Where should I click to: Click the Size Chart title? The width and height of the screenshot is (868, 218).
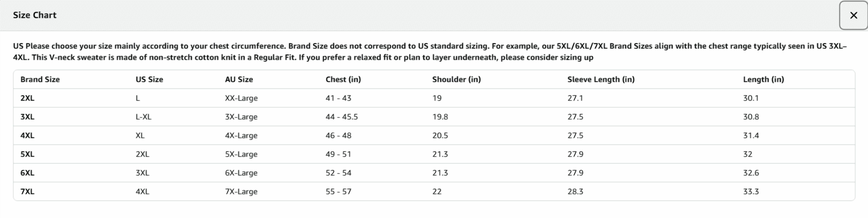click(35, 15)
